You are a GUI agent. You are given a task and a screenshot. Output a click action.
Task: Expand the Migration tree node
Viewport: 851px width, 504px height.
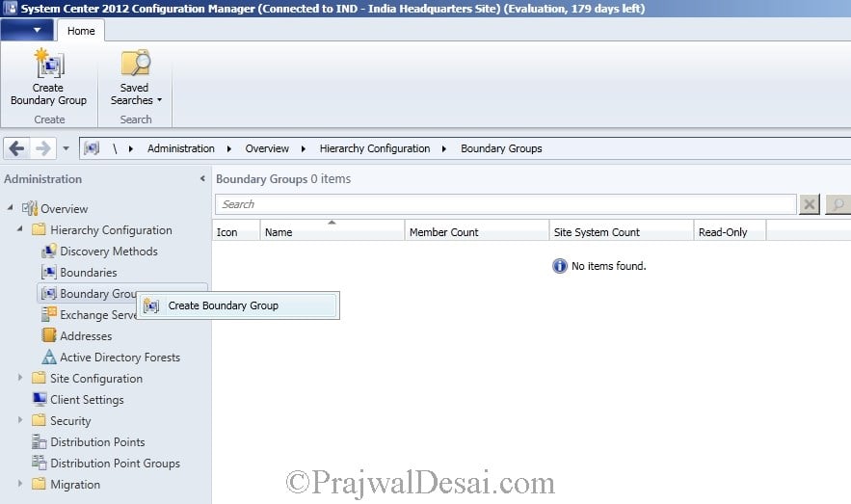(20, 483)
